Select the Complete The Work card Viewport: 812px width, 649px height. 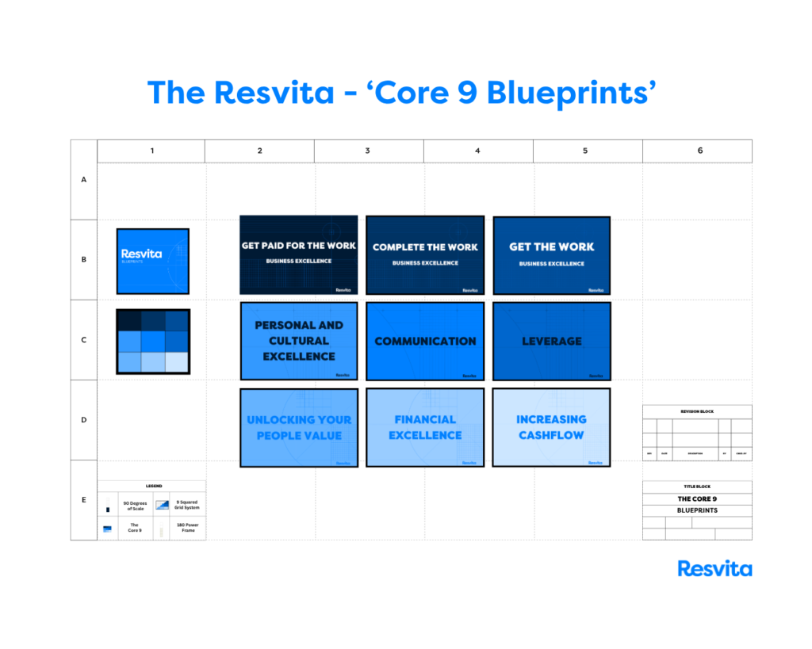coord(425,255)
